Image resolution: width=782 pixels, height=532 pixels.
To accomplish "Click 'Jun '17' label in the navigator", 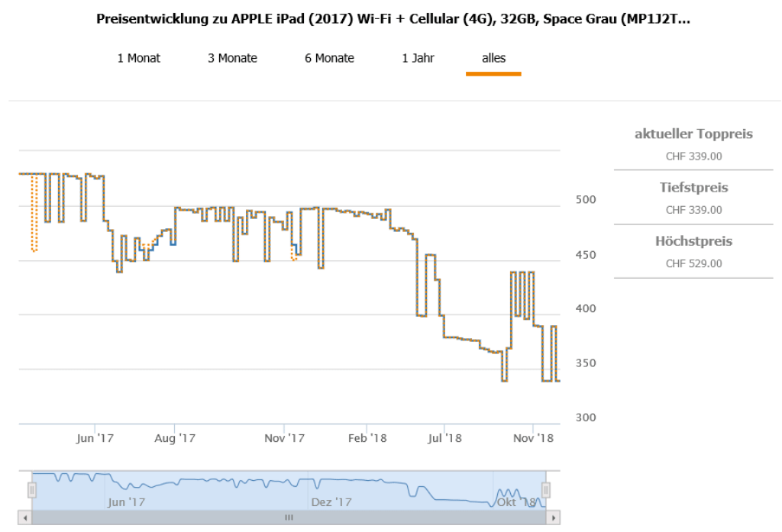I will click(x=127, y=502).
